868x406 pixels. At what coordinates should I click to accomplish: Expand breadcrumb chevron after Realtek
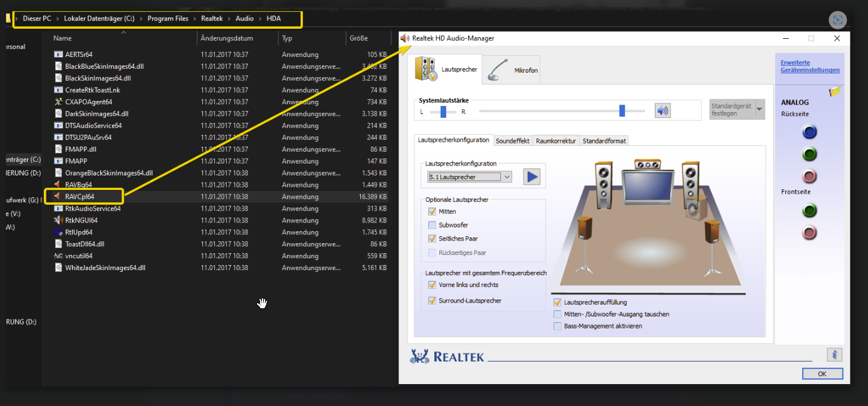[229, 19]
